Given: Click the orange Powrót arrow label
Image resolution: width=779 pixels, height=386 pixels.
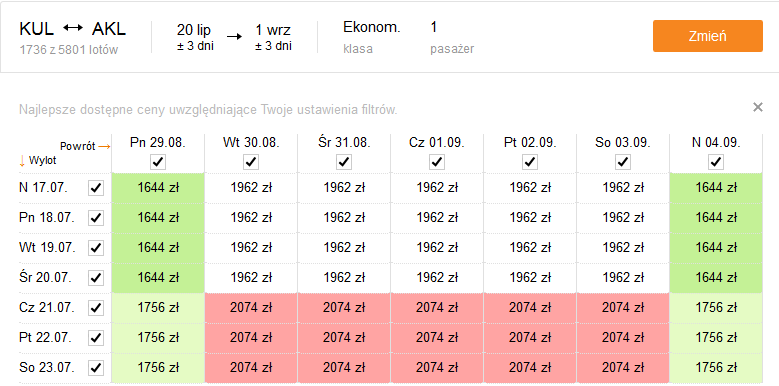Looking at the screenshot, I should [x=85, y=147].
